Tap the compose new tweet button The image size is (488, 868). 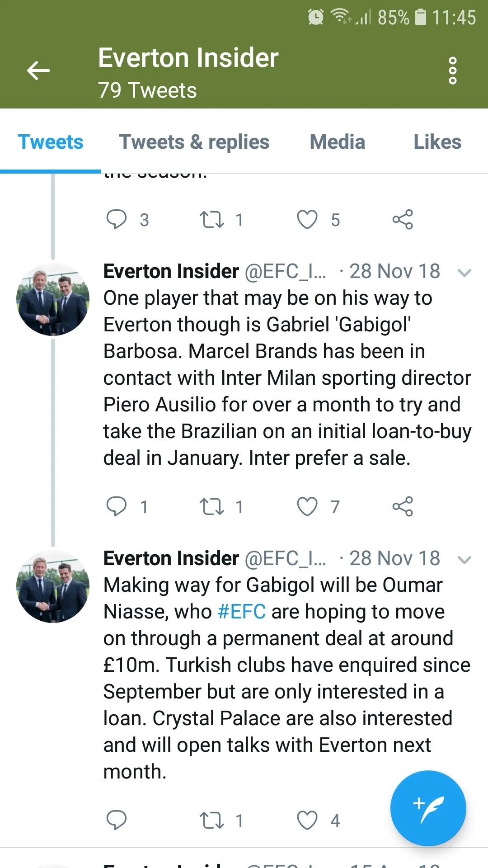point(428,808)
